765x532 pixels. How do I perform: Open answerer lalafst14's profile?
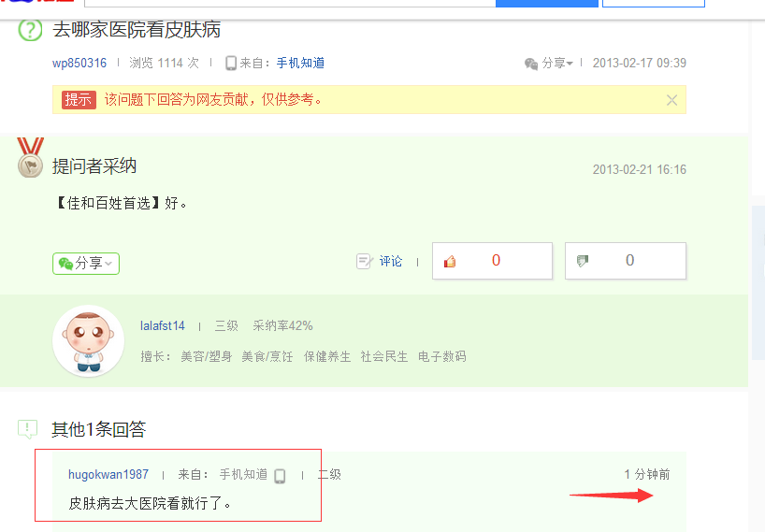[x=163, y=326]
